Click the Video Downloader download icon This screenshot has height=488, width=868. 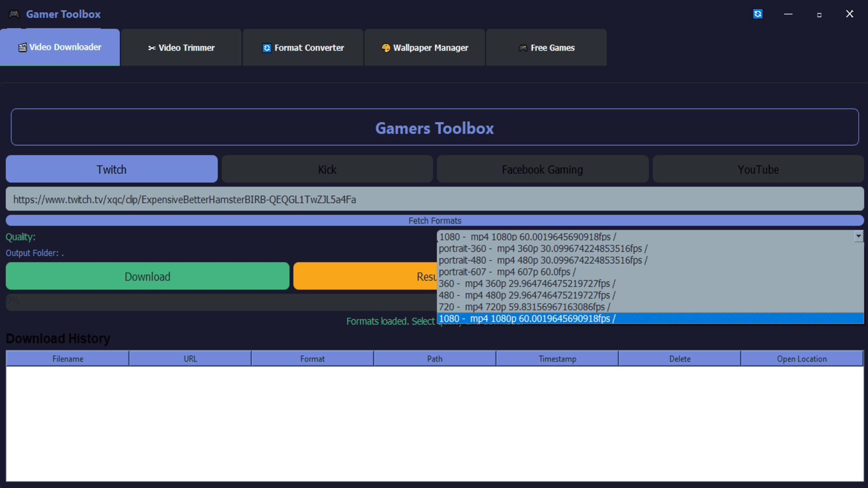tap(22, 47)
